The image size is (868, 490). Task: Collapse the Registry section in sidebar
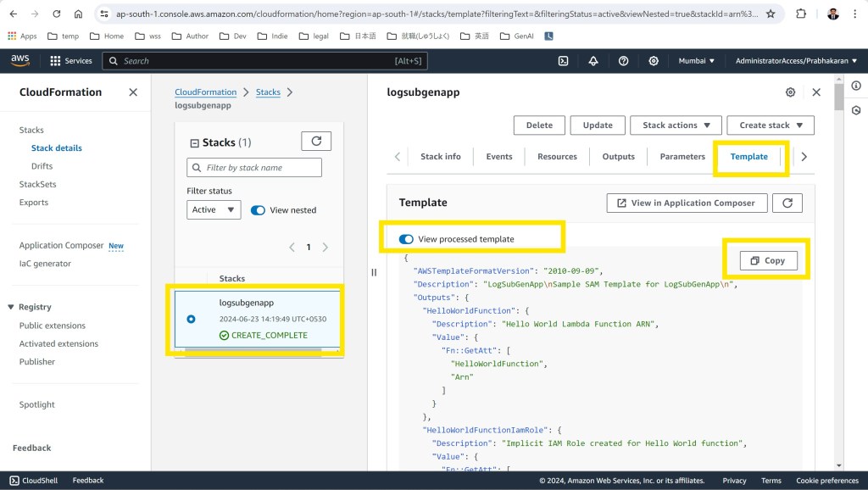(11, 307)
